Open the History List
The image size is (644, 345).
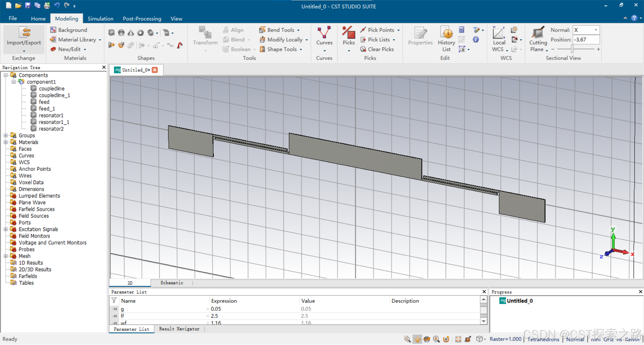pyautogui.click(x=446, y=39)
